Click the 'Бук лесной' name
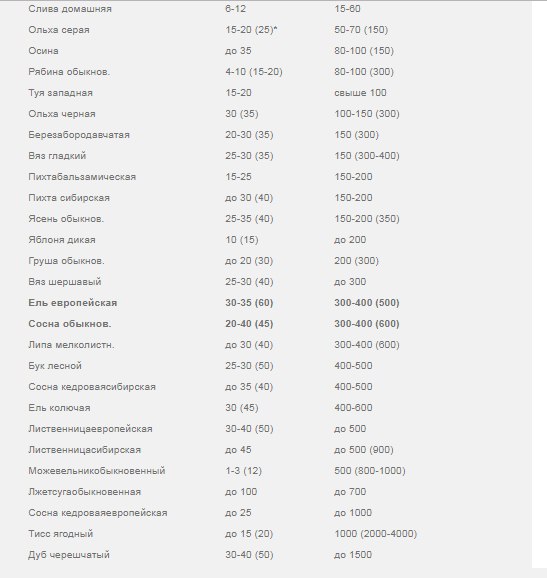547x578 pixels. pyautogui.click(x=55, y=366)
